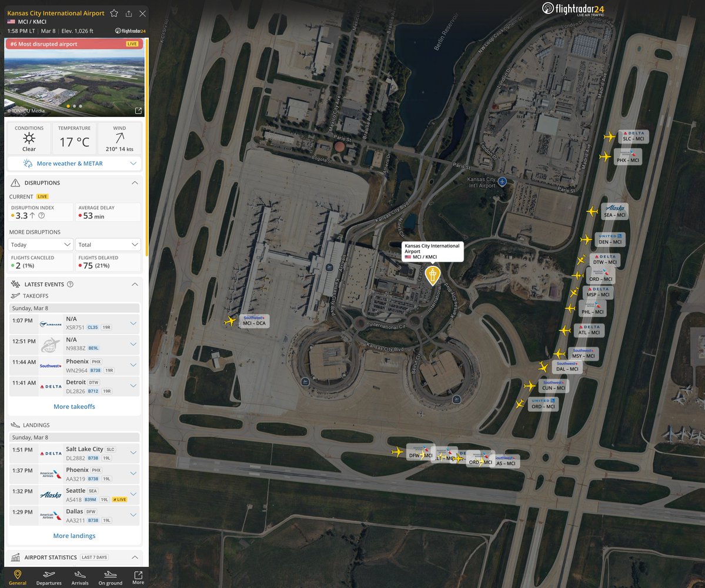Select the ATL – MCI Delta aircraft
This screenshot has height=588, width=705.
click(x=565, y=330)
